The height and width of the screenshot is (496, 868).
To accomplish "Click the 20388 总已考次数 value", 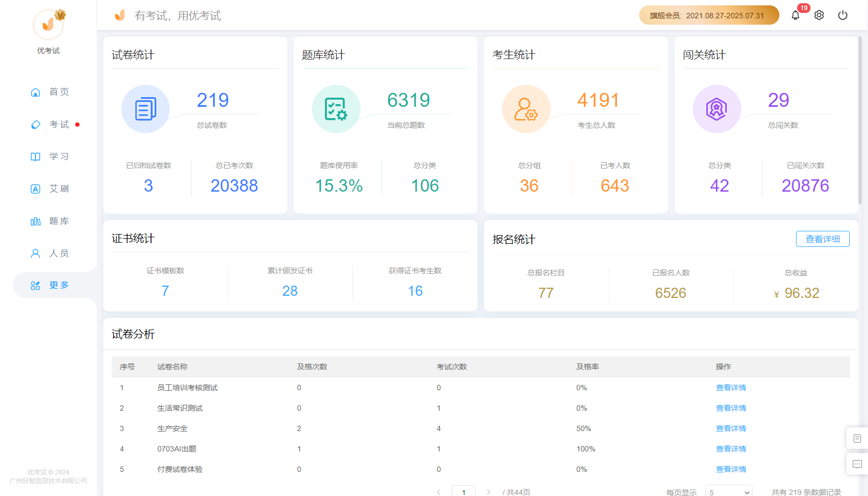I will click(x=234, y=186).
